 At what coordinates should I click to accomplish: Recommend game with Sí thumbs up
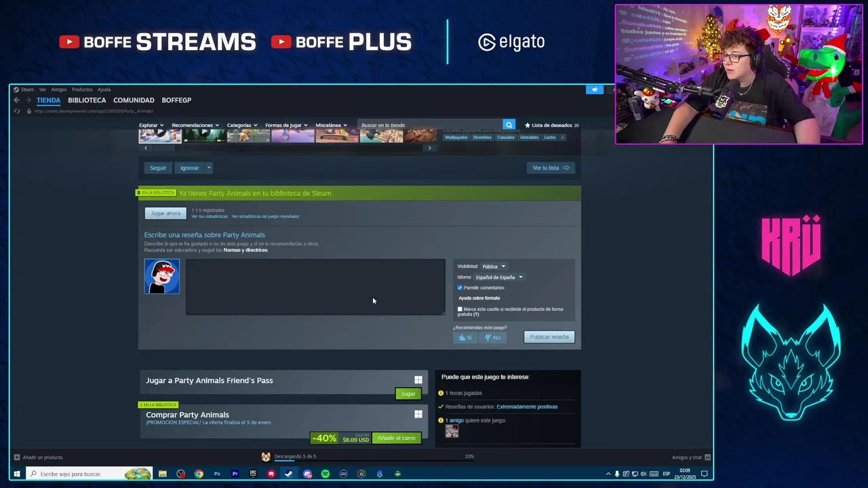click(465, 338)
